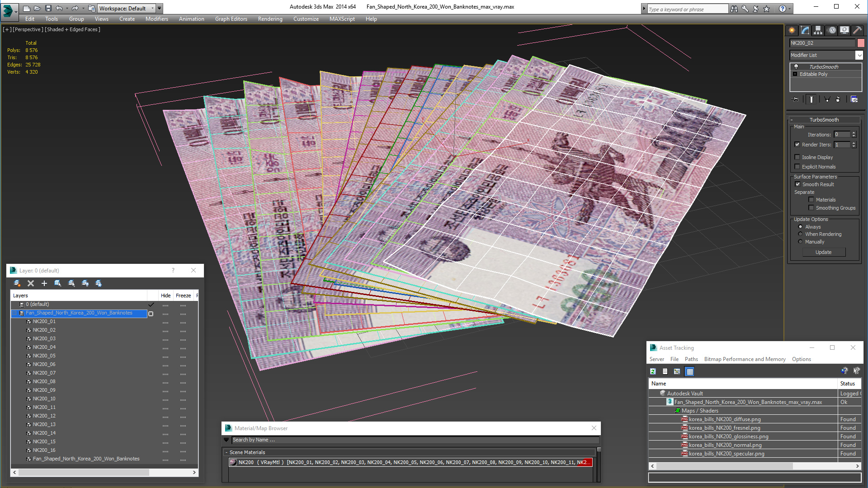Open the Hierarchy command panel tab

pyautogui.click(x=818, y=30)
